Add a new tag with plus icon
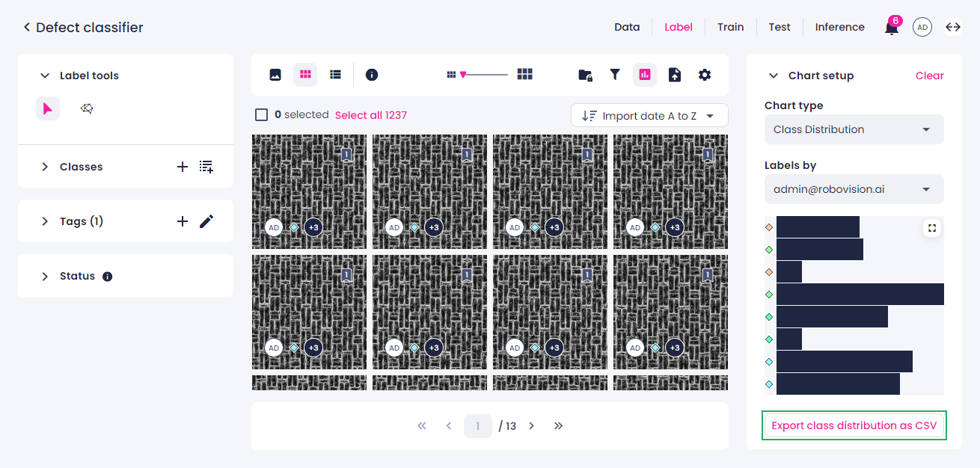The width and height of the screenshot is (980, 468). (x=183, y=221)
